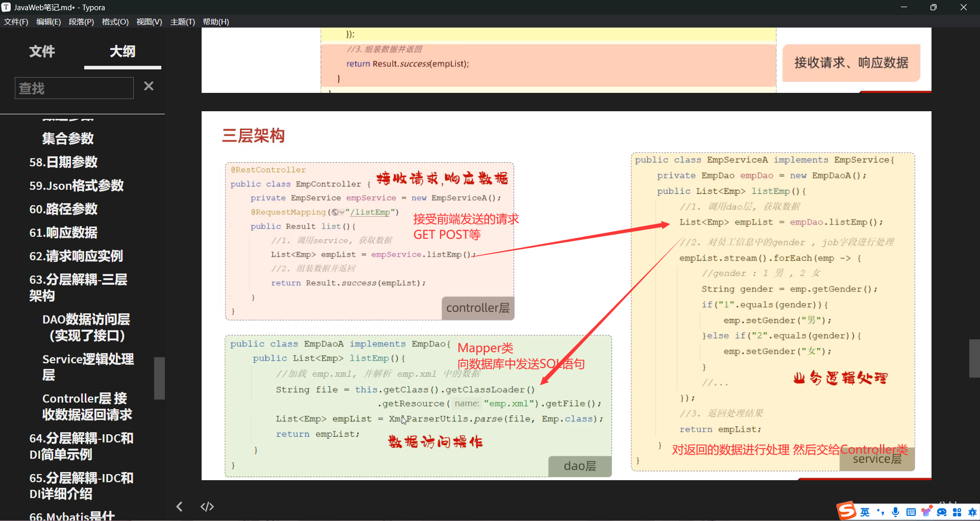Viewport: 980px width, 521px height.
Task: Click the 查找 search field
Action: point(74,88)
